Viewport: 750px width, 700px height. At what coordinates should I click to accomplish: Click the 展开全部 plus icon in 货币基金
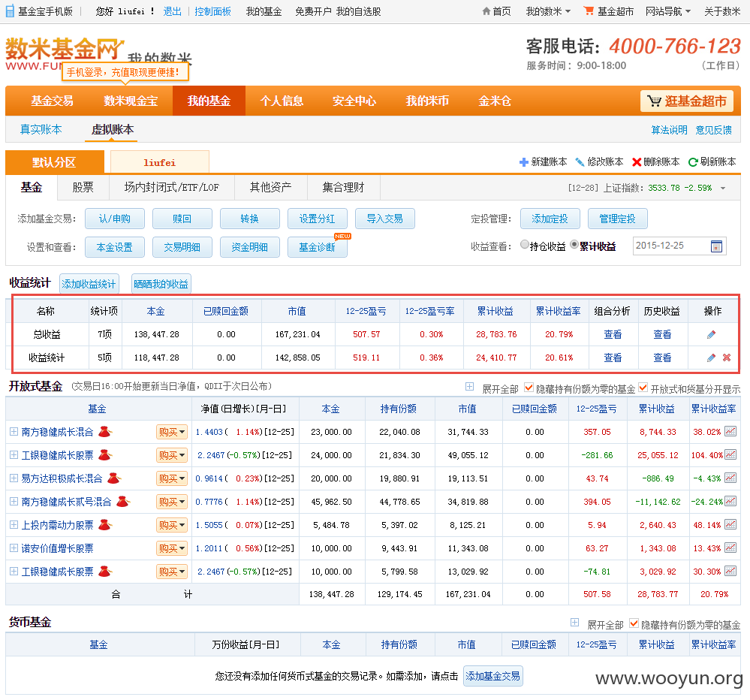point(575,623)
